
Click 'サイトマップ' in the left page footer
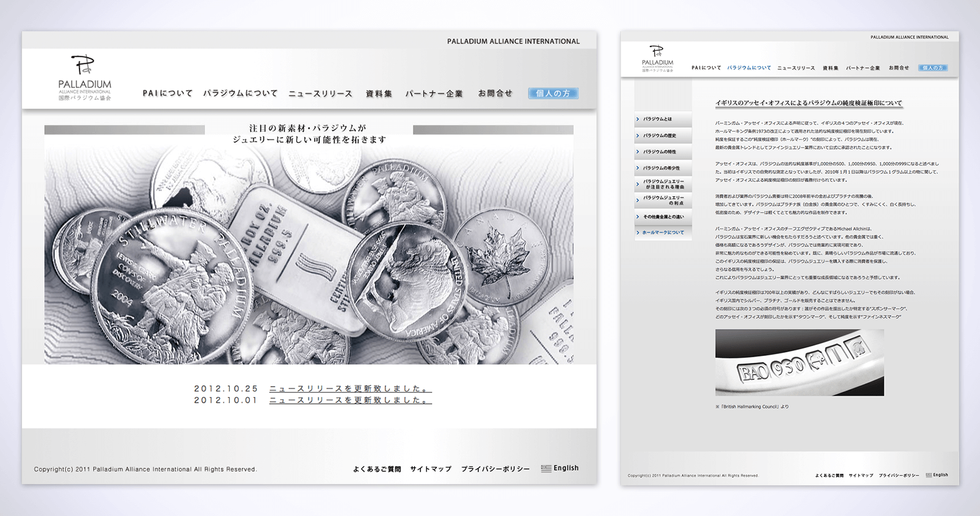tap(431, 469)
